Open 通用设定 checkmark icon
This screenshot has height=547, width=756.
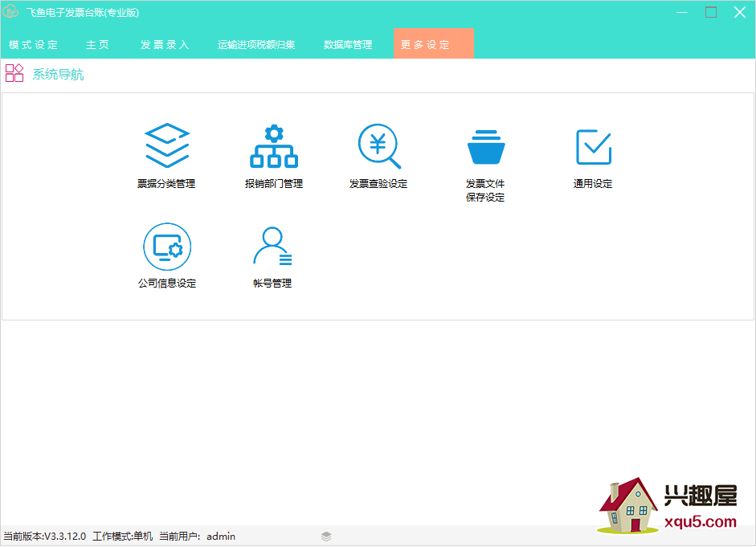click(594, 147)
